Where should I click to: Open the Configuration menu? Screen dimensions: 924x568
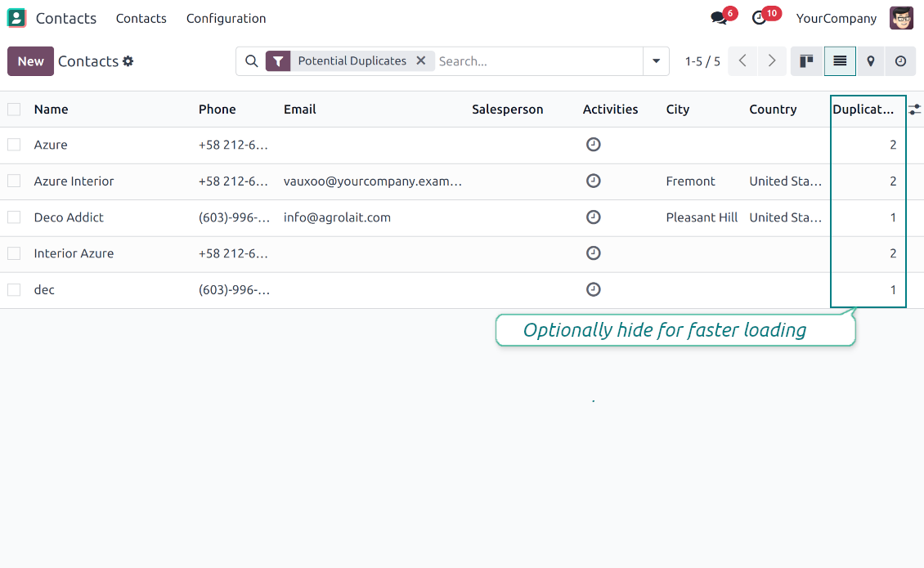(x=226, y=18)
